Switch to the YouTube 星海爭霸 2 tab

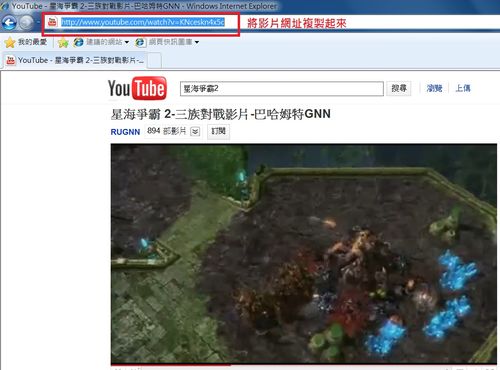[75, 60]
